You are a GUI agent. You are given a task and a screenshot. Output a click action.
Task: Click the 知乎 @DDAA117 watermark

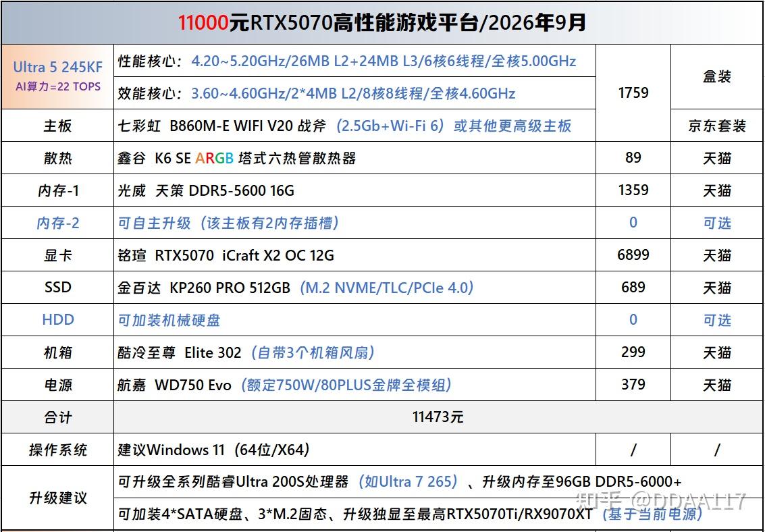click(x=661, y=501)
